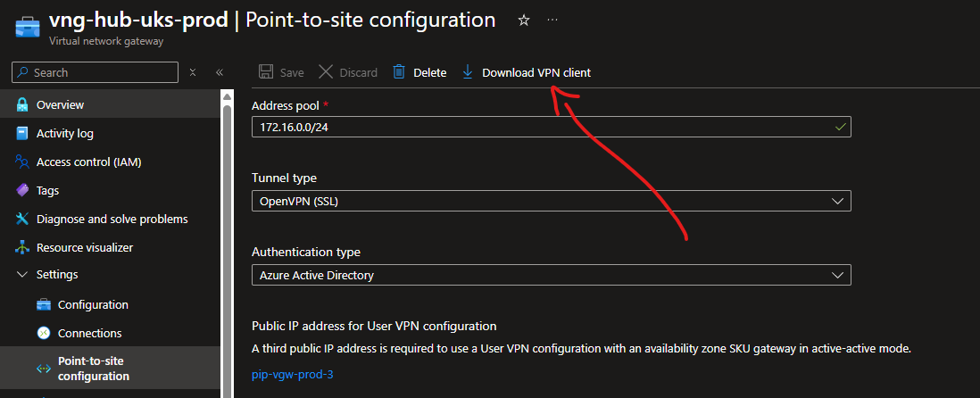
Task: Click the Save button label
Action: coord(292,72)
